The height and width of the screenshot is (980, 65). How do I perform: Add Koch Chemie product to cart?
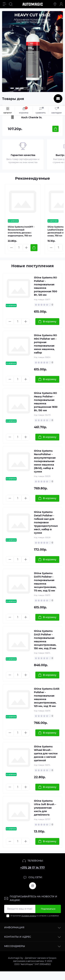pos(55,129)
